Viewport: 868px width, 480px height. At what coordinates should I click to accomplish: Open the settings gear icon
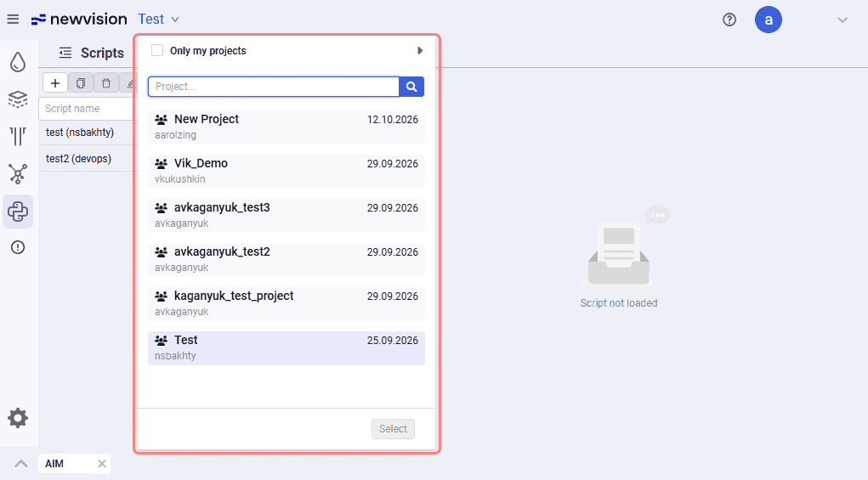(x=18, y=418)
